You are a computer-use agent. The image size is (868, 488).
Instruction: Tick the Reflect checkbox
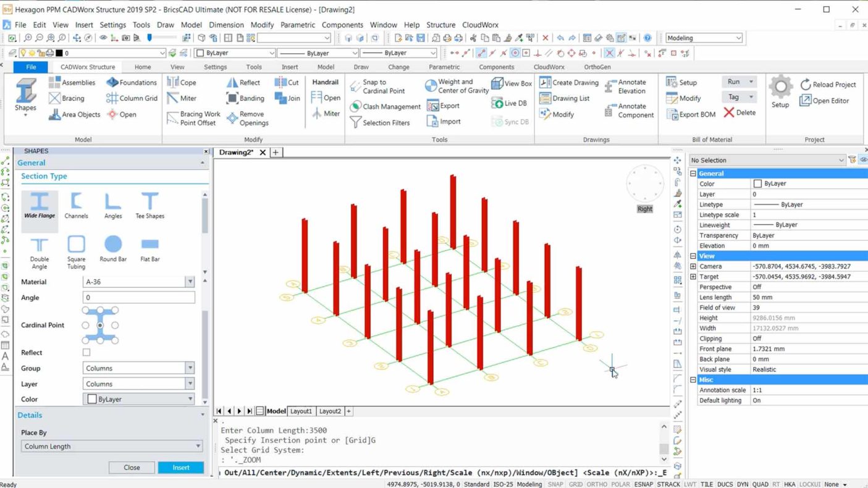click(x=86, y=353)
